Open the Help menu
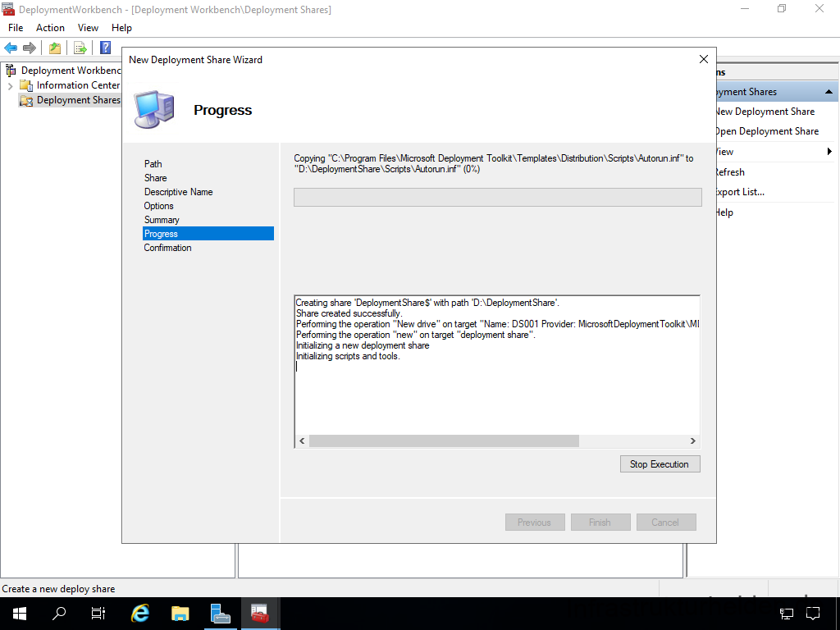 tap(121, 28)
